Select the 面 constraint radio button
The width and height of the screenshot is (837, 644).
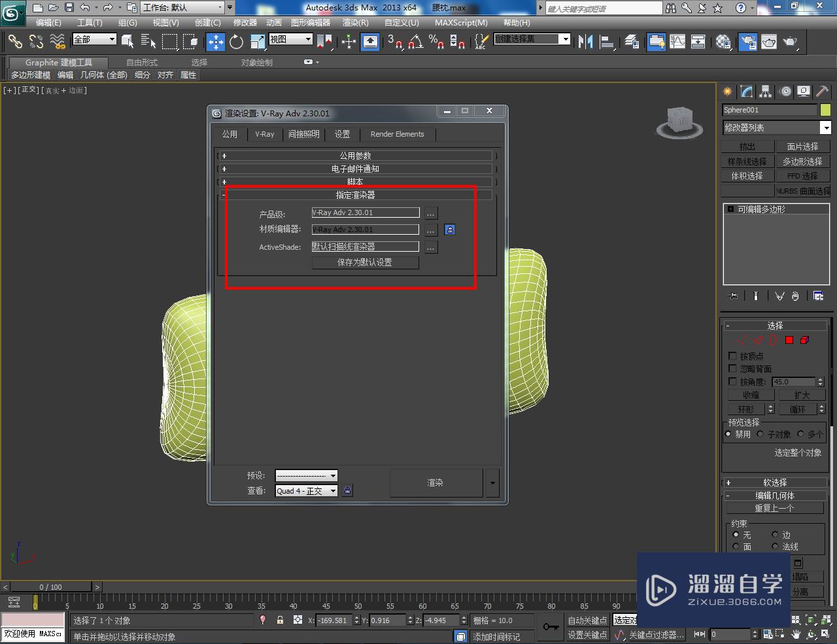(x=736, y=547)
